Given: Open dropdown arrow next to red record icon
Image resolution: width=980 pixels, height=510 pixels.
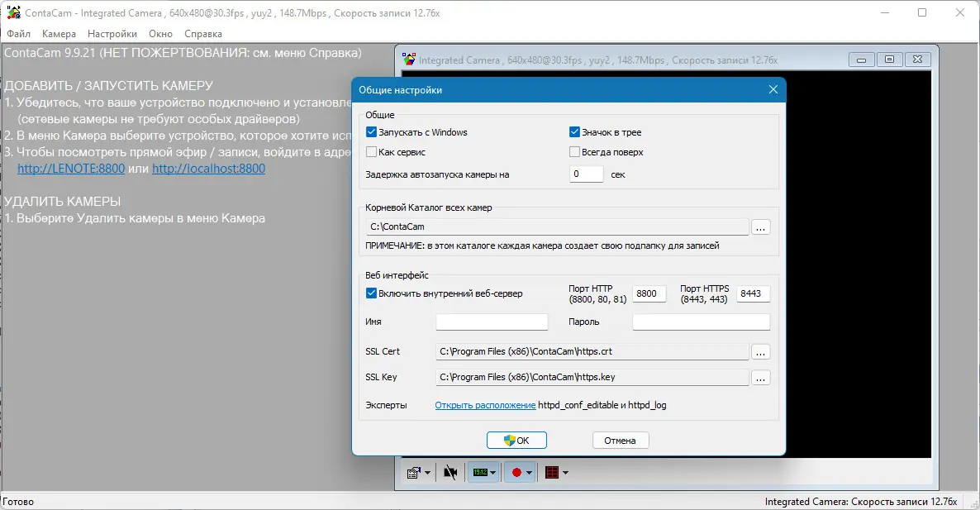Looking at the screenshot, I should pyautogui.click(x=530, y=473).
